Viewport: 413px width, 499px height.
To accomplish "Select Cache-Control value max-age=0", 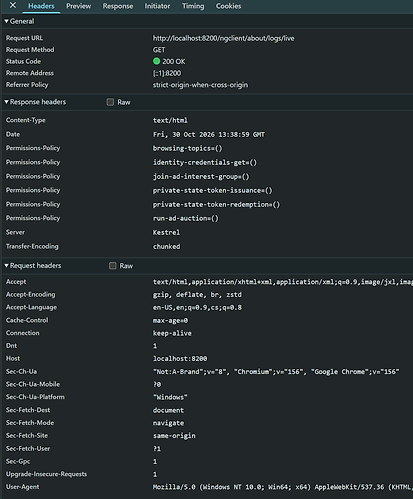I will pyautogui.click(x=170, y=320).
